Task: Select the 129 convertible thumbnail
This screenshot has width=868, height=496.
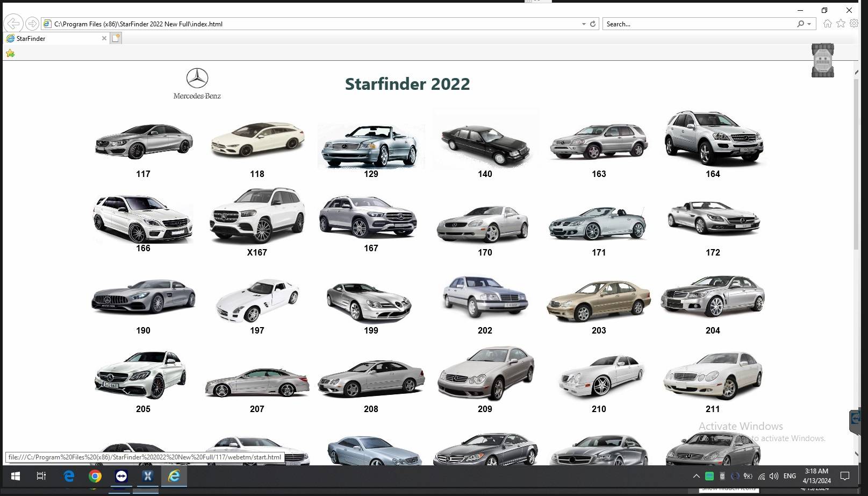Action: click(371, 146)
